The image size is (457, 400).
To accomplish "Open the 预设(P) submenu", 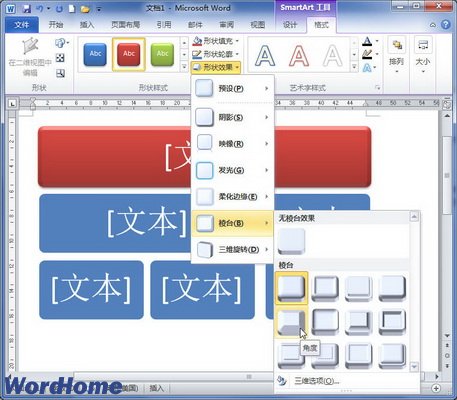I will pyautogui.click(x=232, y=89).
